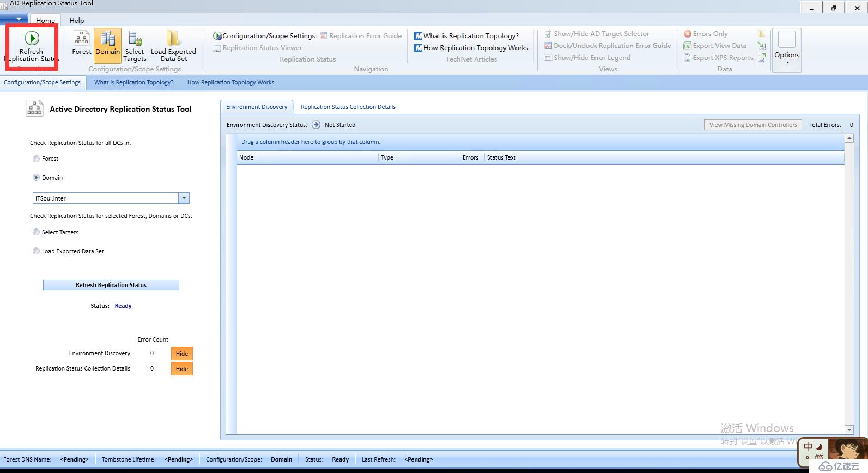
Task: Sort by the Status Text column header
Action: pos(664,157)
